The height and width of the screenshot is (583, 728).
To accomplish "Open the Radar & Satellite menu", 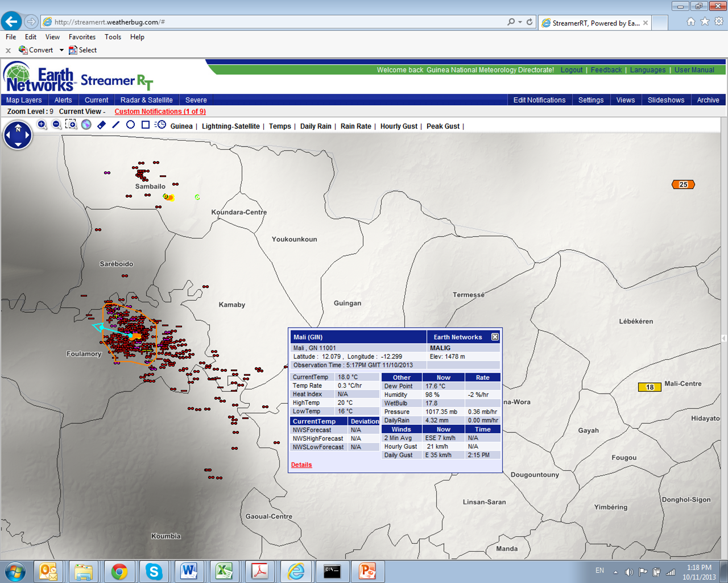I will pos(147,100).
